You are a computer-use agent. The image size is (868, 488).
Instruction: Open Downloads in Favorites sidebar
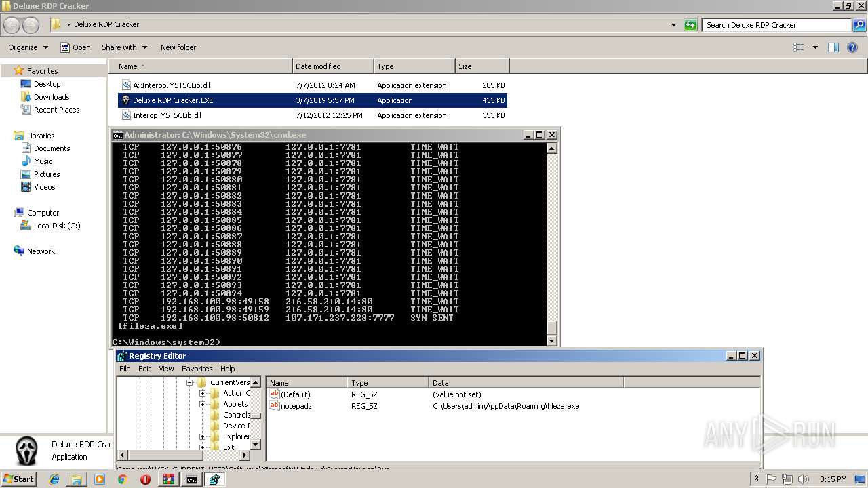(x=45, y=97)
